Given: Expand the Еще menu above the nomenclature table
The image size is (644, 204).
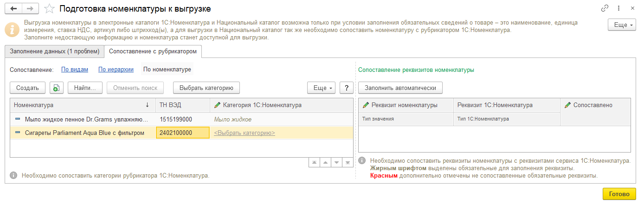Looking at the screenshot, I should point(322,88).
